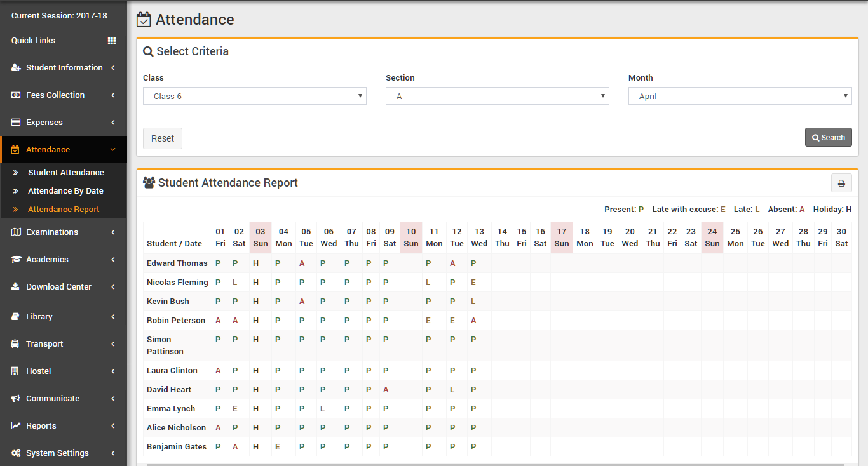Open the Section dropdown showing A
The image size is (868, 466).
497,96
